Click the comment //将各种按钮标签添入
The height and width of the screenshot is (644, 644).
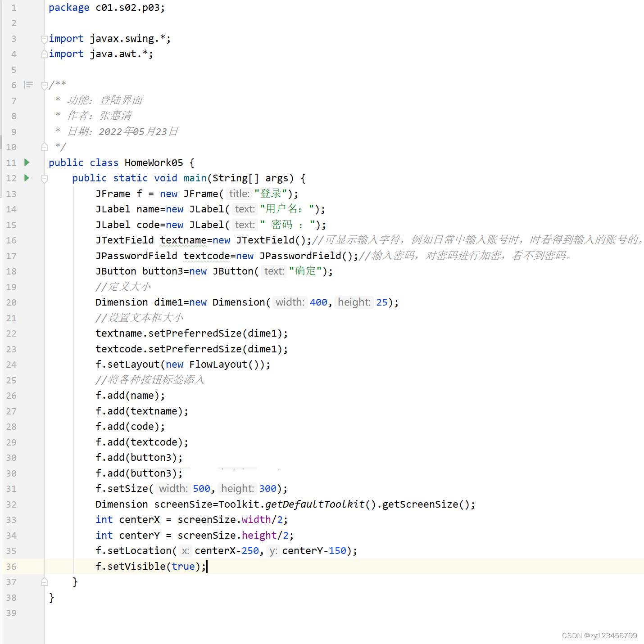click(150, 380)
